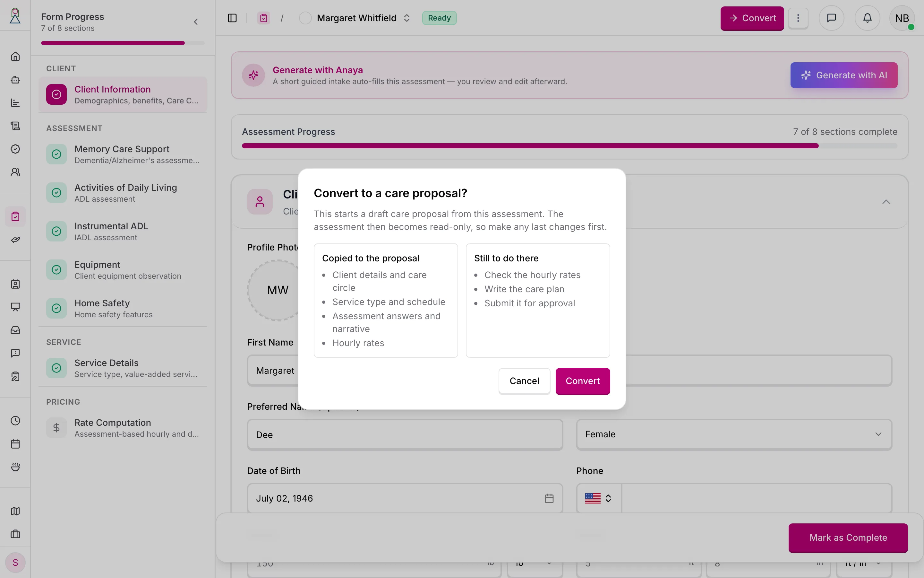Screen dimensions: 924x578
Task: Click the briefcase icon in left sidebar
Action: pyautogui.click(x=15, y=534)
